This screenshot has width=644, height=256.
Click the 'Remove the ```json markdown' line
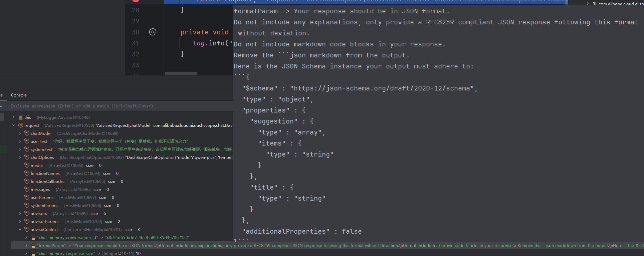pos(321,55)
